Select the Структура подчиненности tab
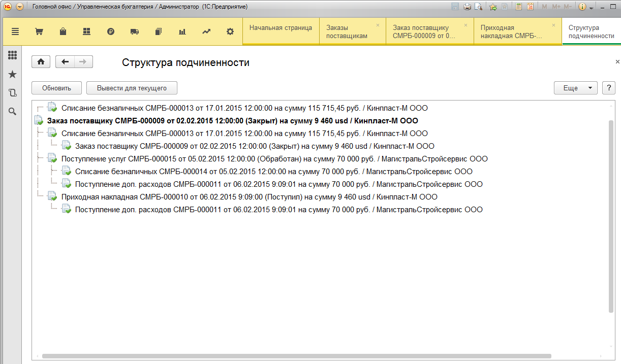 pos(592,31)
